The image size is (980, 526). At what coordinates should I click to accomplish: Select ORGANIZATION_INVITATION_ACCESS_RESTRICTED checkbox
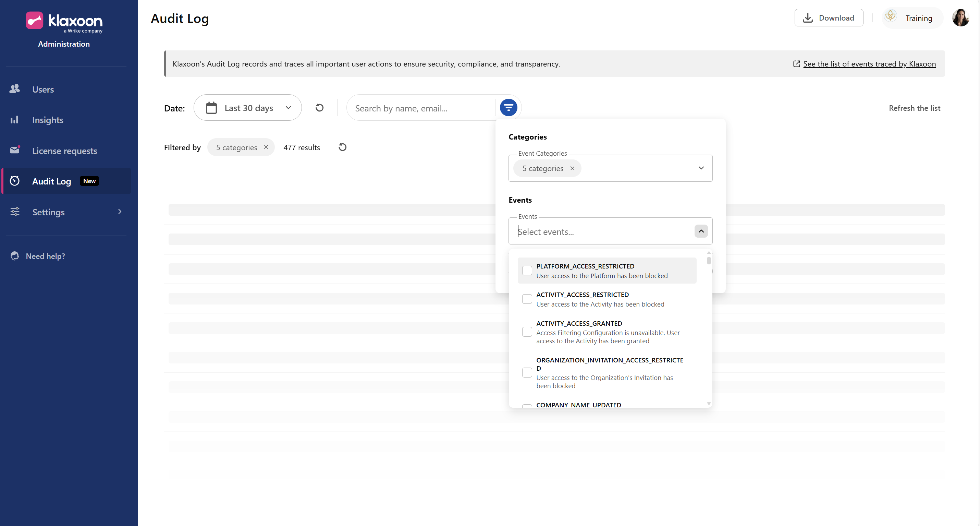coord(527,373)
